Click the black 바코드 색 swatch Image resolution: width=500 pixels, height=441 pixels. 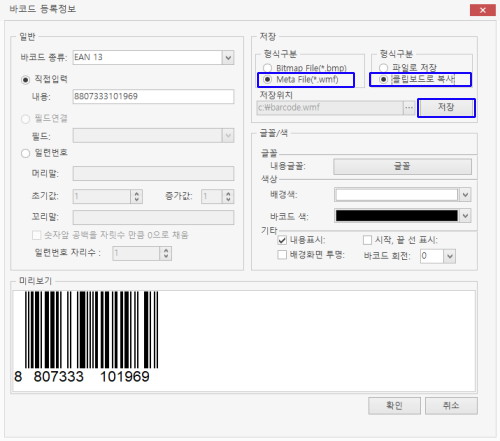coord(397,216)
